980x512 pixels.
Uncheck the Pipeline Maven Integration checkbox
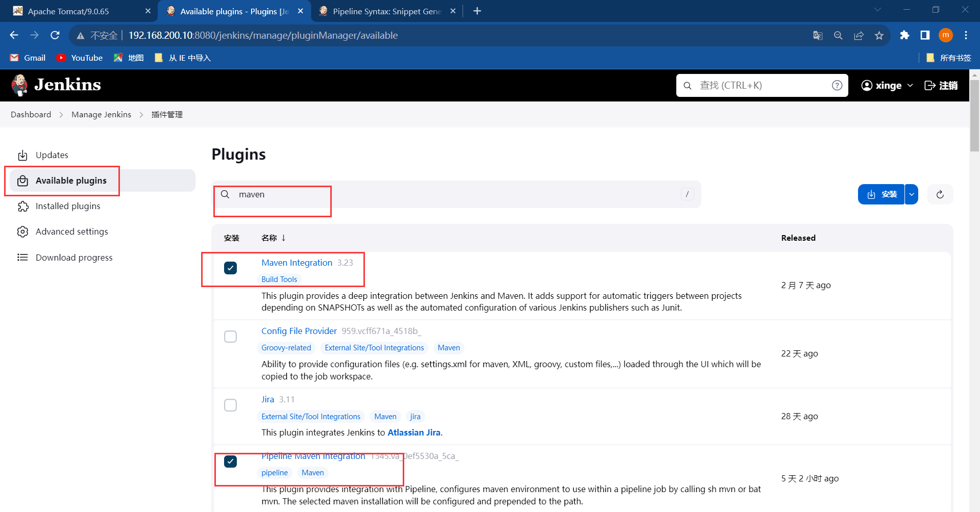[x=231, y=462]
